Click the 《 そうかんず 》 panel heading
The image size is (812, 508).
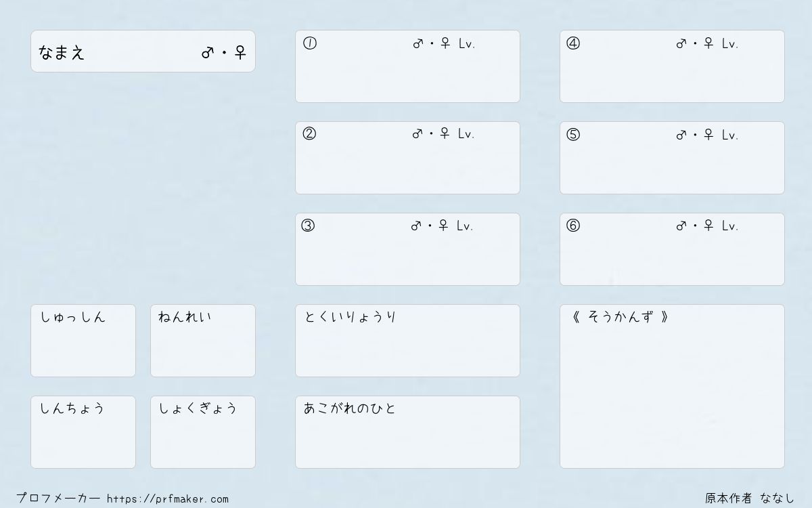click(621, 316)
